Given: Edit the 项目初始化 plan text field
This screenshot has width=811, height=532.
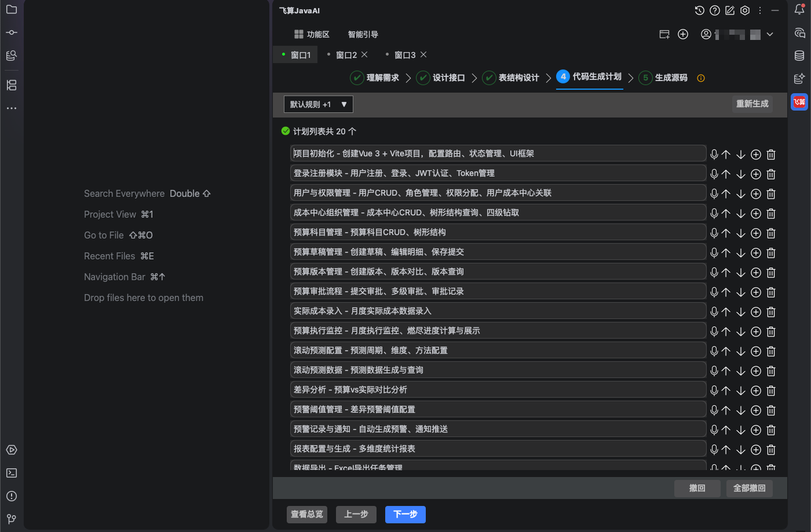Looking at the screenshot, I should tap(498, 154).
